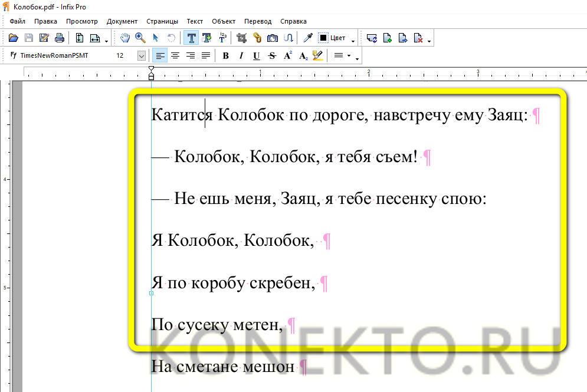
Task: Click the text line 'Я по коробу скребен,'
Action: [232, 284]
